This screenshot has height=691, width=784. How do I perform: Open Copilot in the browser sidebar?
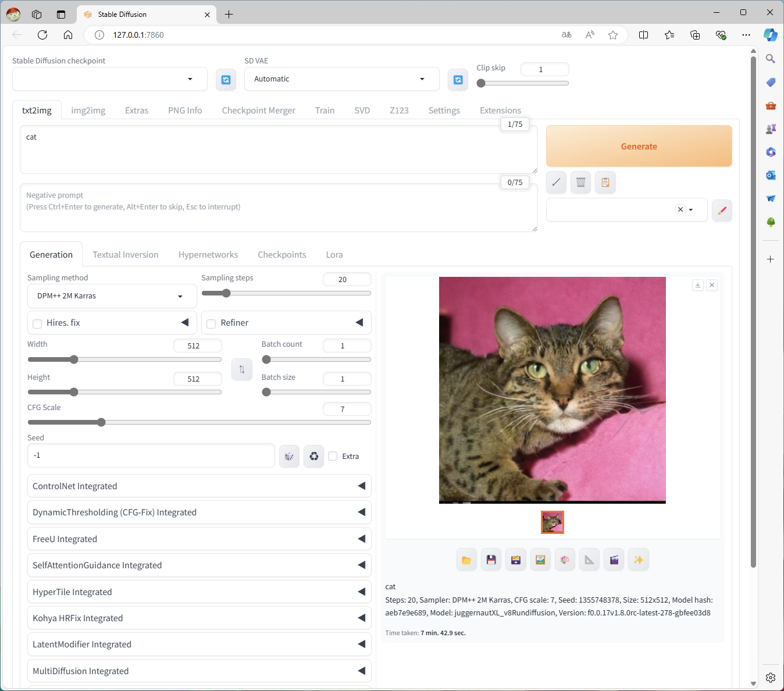pyautogui.click(x=771, y=35)
